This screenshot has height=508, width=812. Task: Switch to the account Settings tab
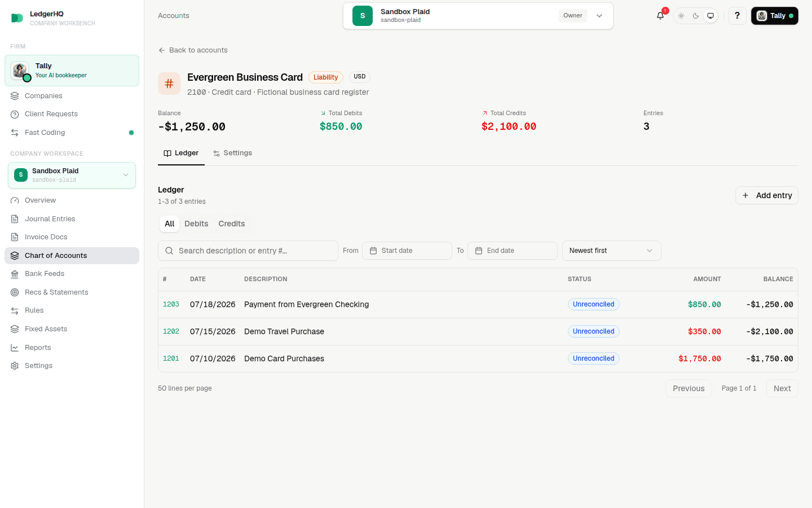pos(232,153)
